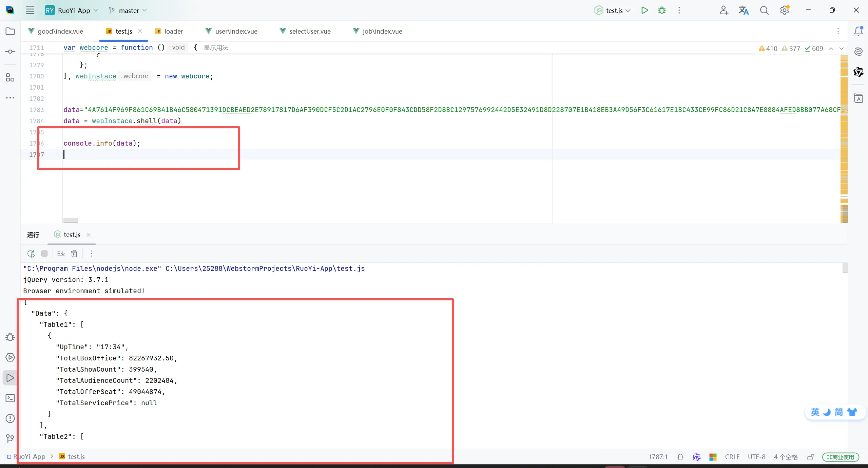Open the Project folder tool window
Viewport: 868px width, 468px height.
(x=10, y=31)
